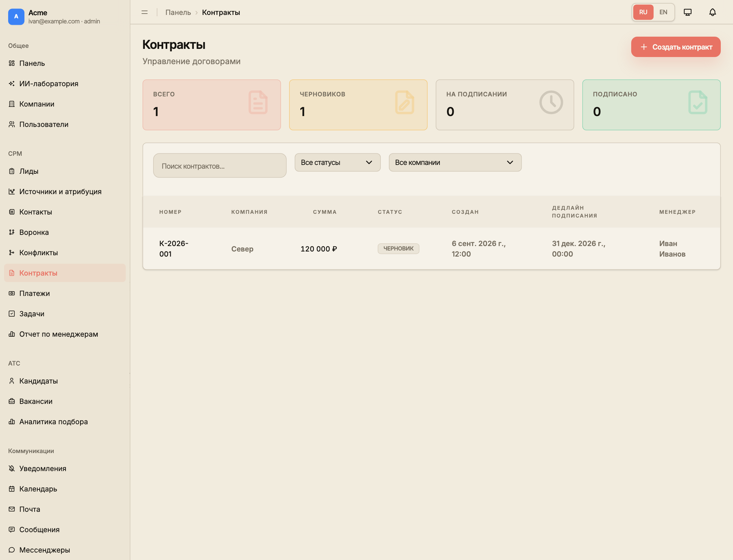Click the Почта envelope icon
The height and width of the screenshot is (560, 733).
pos(12,509)
